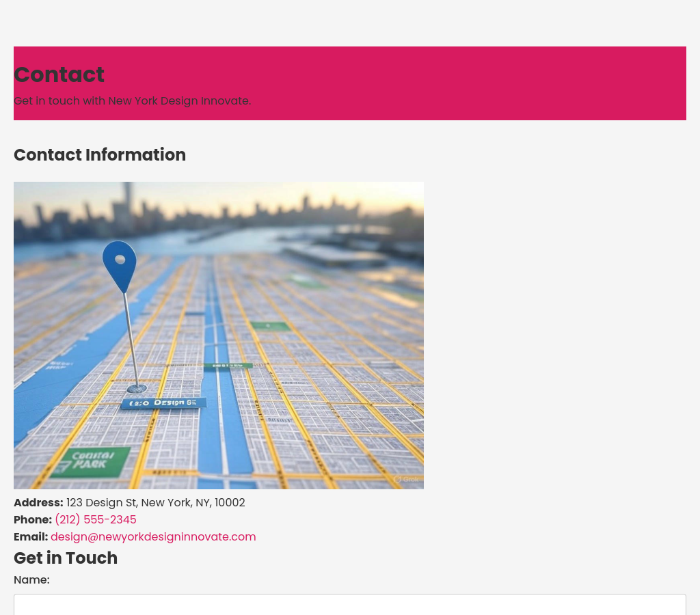Open the design@newyorkdesigninnovate.com email link
The height and width of the screenshot is (615, 700).
pyautogui.click(x=153, y=537)
